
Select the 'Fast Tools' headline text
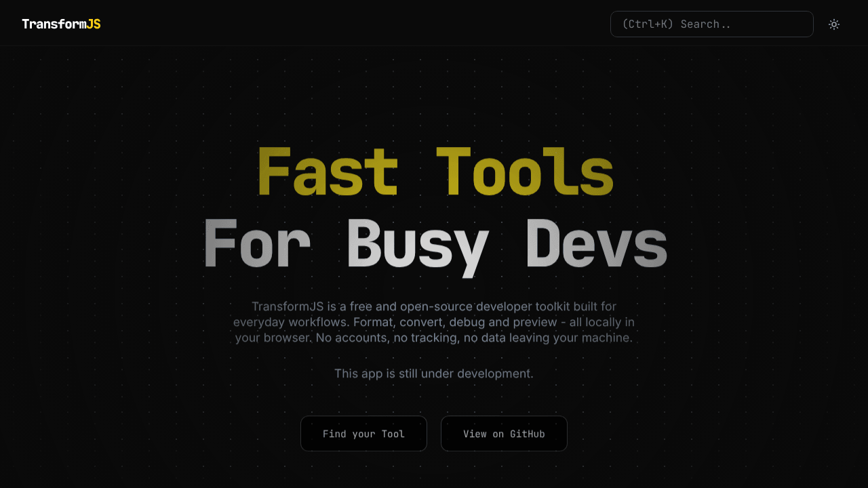(435, 172)
